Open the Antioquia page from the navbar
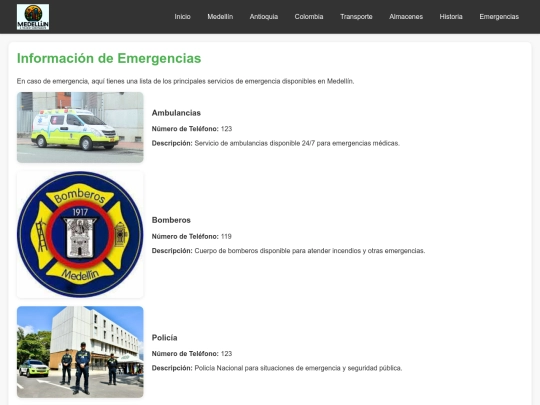540x405 pixels. tap(264, 17)
